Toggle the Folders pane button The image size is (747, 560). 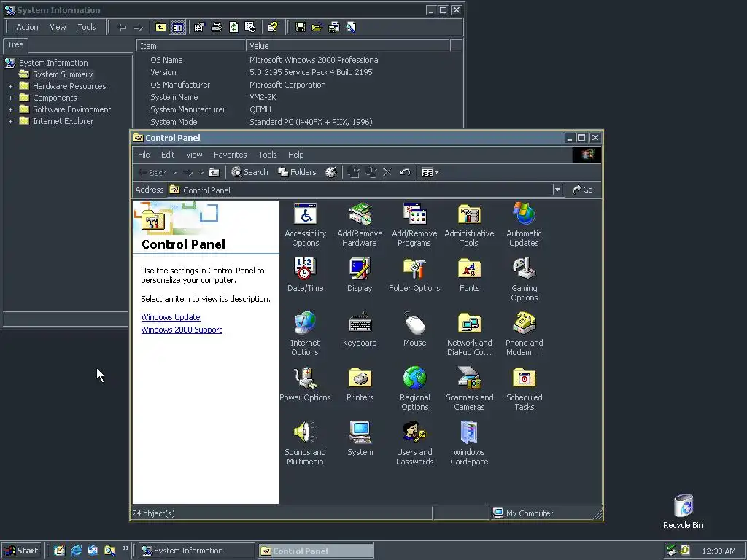[x=298, y=172]
